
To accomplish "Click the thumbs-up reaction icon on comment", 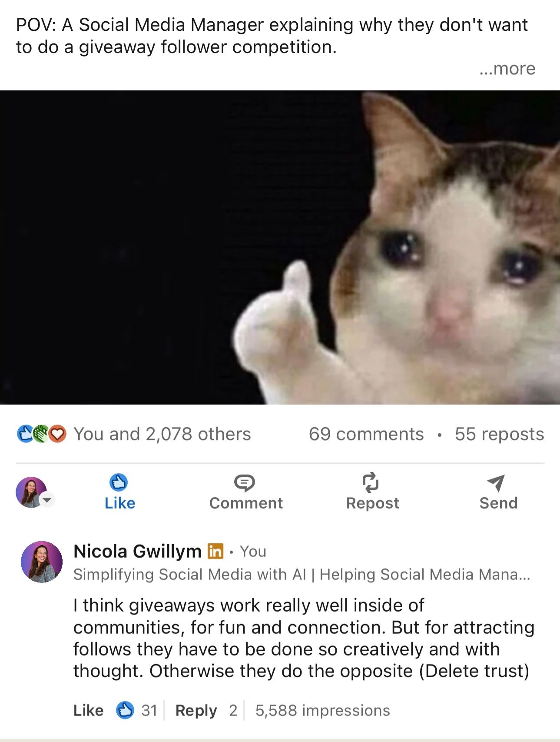I will point(125,710).
